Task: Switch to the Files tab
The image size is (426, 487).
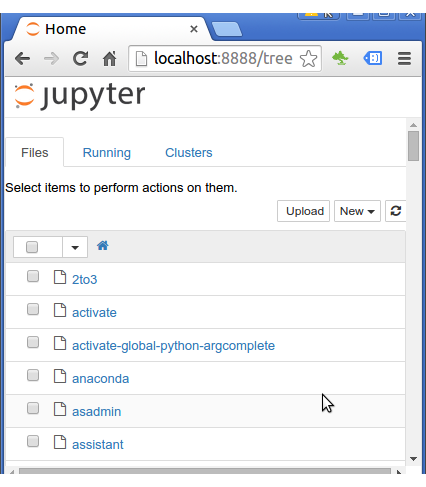Action: pyautogui.click(x=35, y=153)
